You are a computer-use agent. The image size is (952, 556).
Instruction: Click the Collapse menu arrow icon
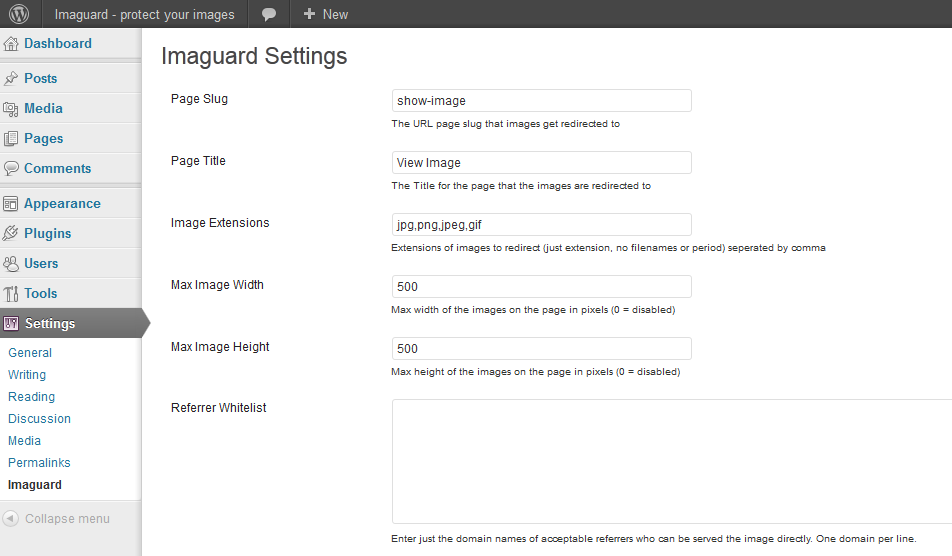[11, 518]
